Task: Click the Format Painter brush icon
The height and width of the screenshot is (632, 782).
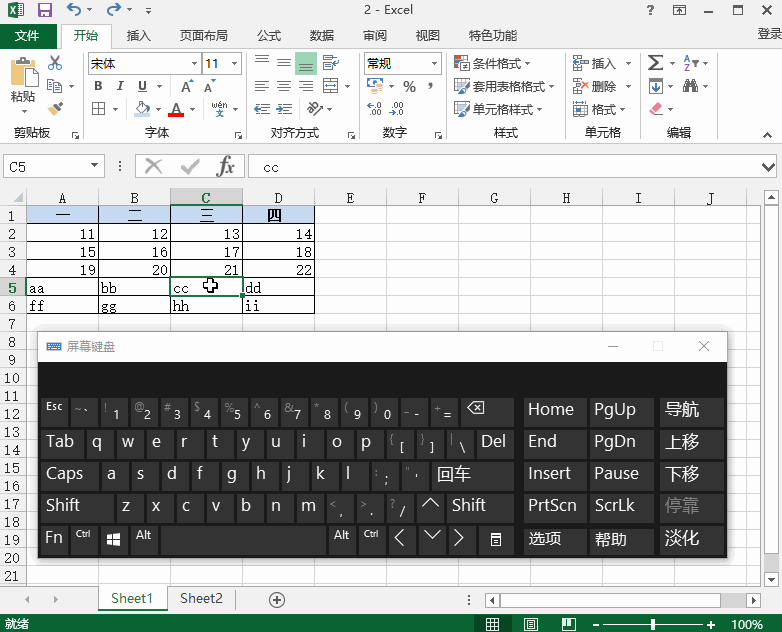Action: click(55, 108)
